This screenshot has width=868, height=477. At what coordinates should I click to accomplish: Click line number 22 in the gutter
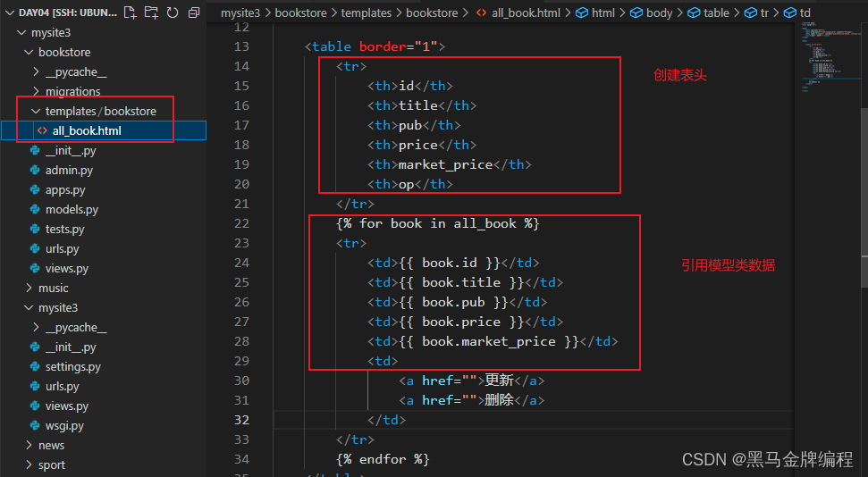click(241, 223)
